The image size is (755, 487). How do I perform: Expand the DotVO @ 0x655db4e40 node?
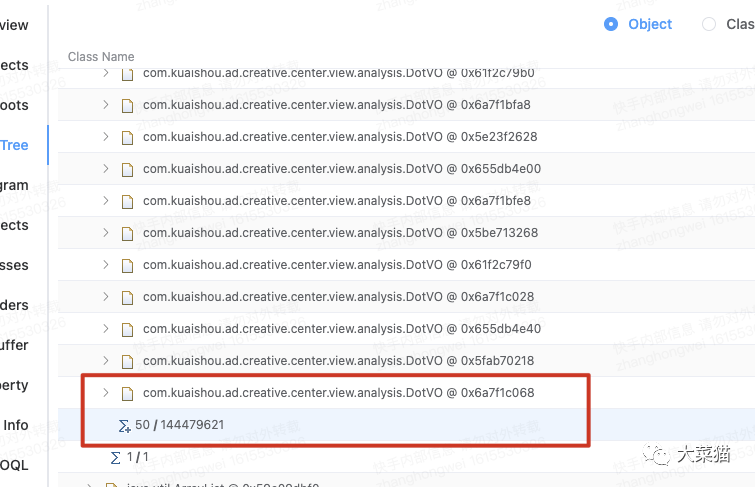pos(105,329)
